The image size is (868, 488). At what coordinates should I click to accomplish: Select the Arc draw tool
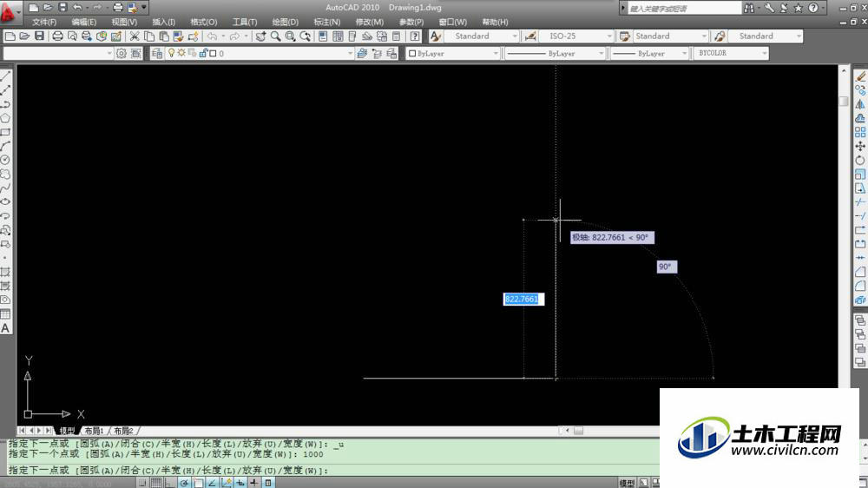[5, 146]
